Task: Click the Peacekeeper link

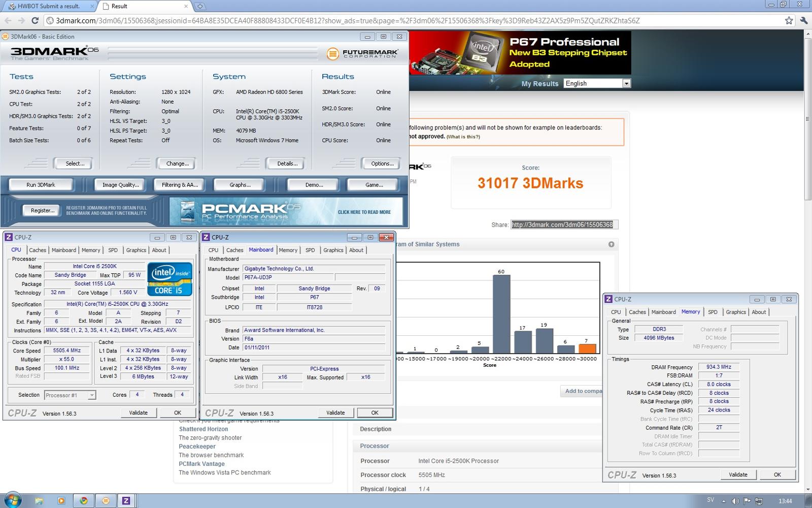Action: pos(197,447)
